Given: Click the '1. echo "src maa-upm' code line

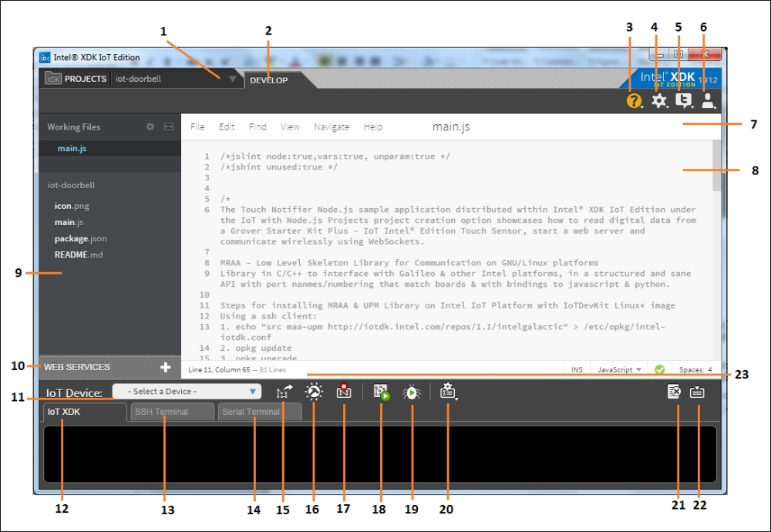Looking at the screenshot, I should coord(443,332).
